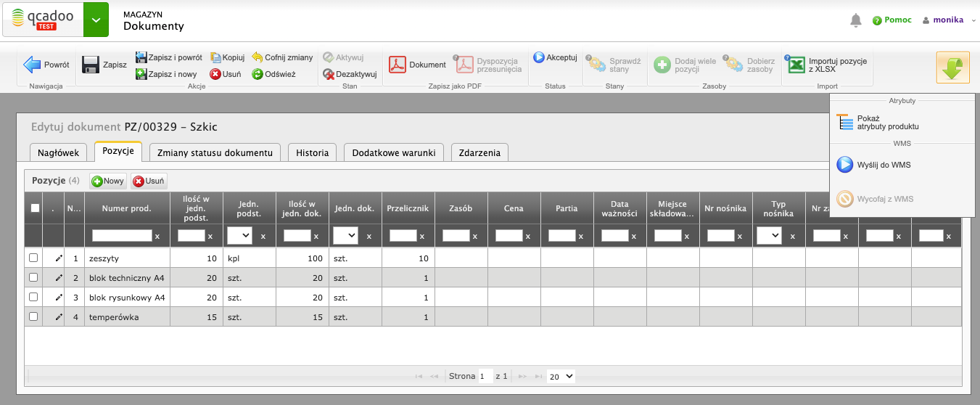Image resolution: width=980 pixels, height=405 pixels.
Task: Open the page size dropdown showing 20
Action: click(561, 376)
